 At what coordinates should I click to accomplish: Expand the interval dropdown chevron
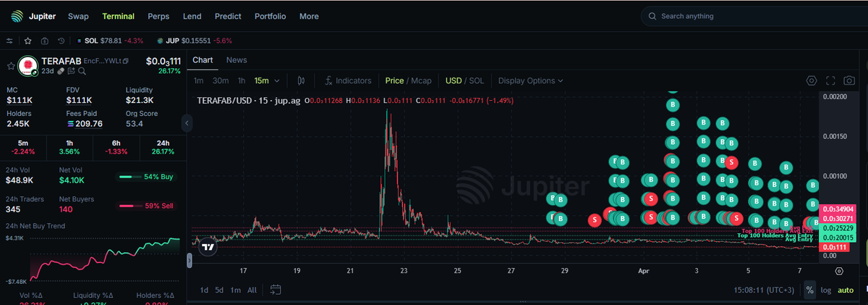point(277,80)
